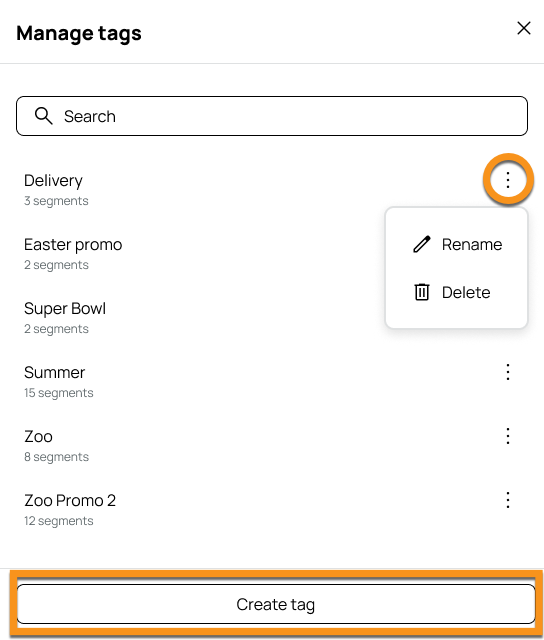Select Rename from the popup menu
Screen dimensions: 544x640
(x=457, y=244)
